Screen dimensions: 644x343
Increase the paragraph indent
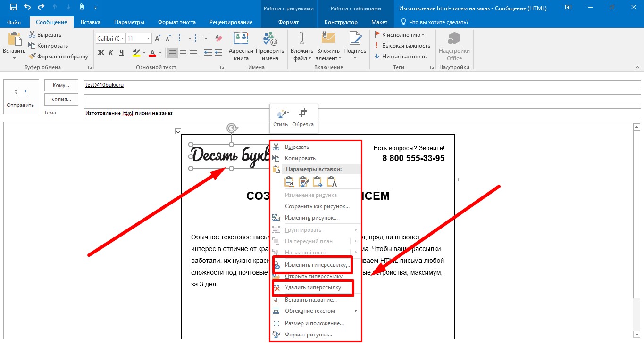(x=218, y=53)
